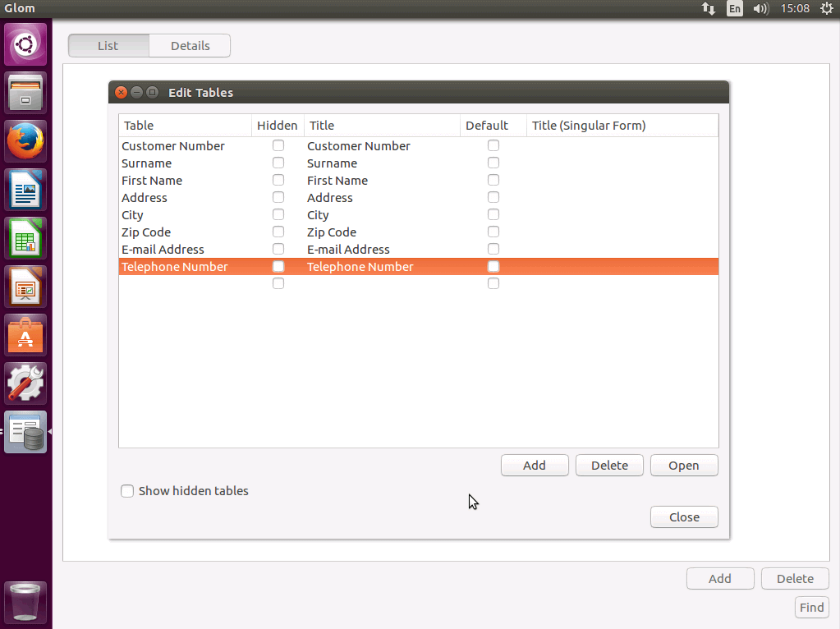Open the Trash in launcher
Screen dimensions: 840x629
[x=25, y=602]
